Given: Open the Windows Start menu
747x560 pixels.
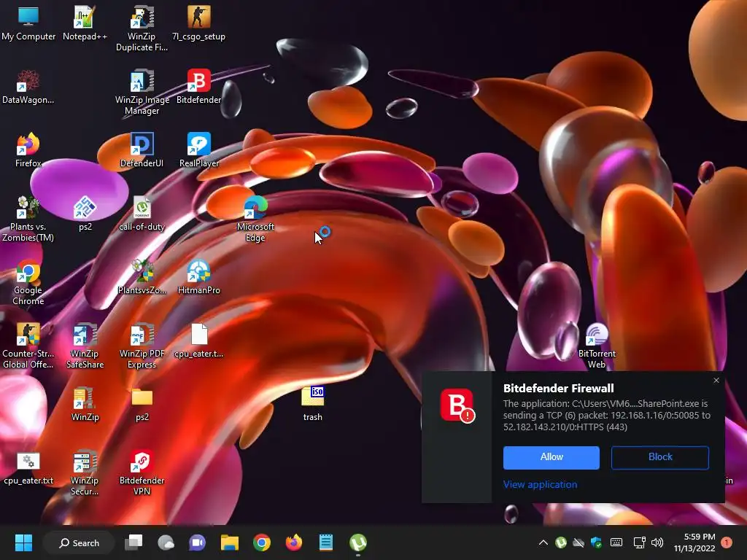Looking at the screenshot, I should coord(23,542).
